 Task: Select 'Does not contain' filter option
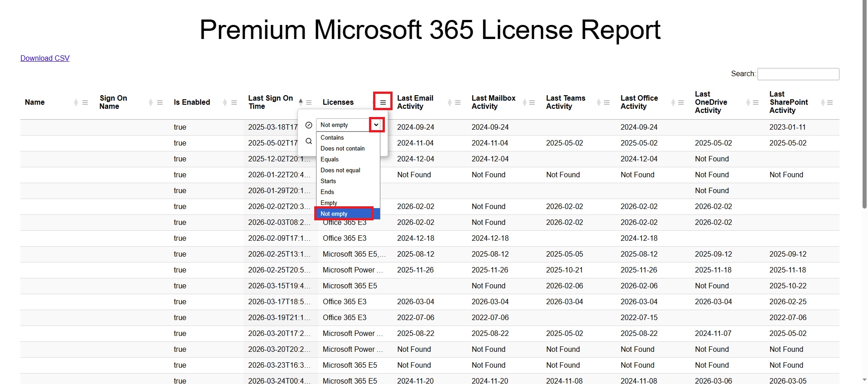tap(342, 148)
